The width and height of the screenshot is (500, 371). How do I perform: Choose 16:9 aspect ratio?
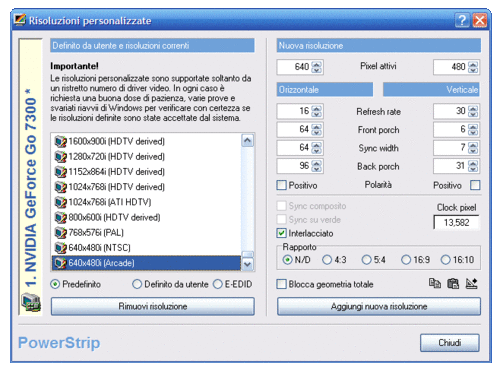pos(406,260)
